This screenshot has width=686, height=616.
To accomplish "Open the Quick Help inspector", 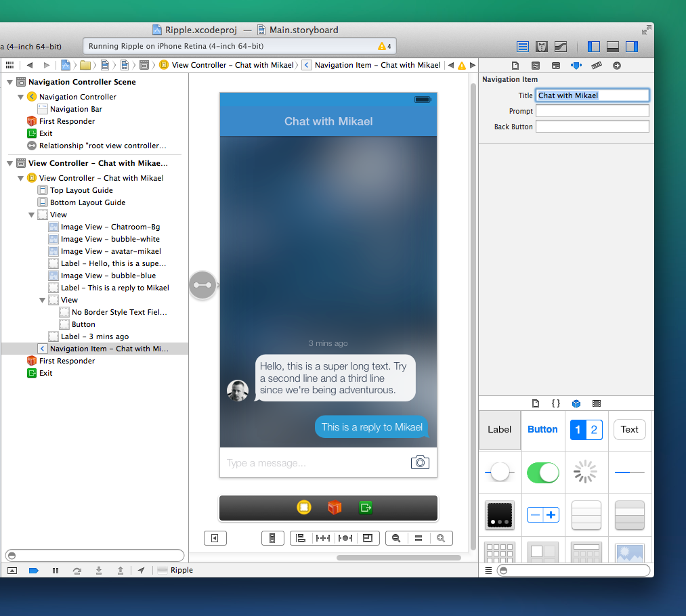I will click(x=536, y=66).
